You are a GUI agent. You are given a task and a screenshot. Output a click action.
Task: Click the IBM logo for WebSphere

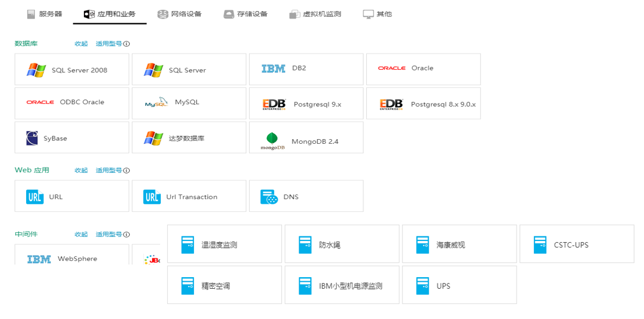(39, 259)
